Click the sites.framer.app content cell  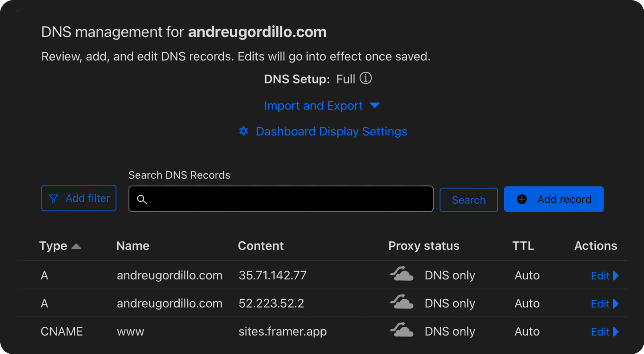point(282,331)
